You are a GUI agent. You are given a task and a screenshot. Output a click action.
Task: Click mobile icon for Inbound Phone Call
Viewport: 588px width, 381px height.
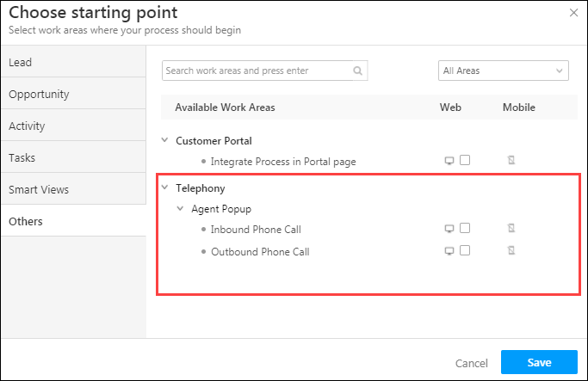[x=511, y=229]
